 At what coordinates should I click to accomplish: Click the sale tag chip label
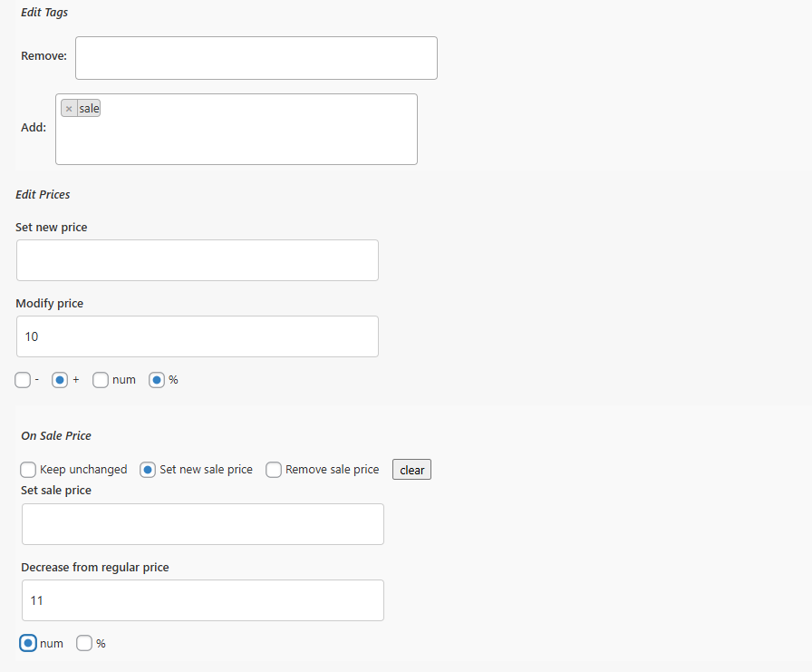[x=89, y=108]
